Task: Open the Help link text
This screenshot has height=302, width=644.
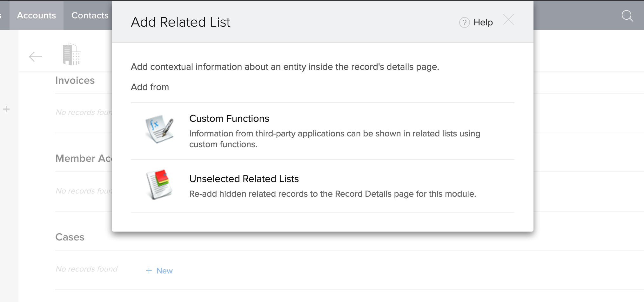Action: (x=483, y=23)
